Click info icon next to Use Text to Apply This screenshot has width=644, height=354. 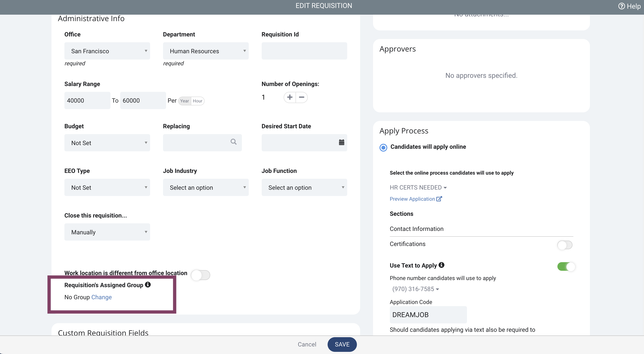coord(442,265)
